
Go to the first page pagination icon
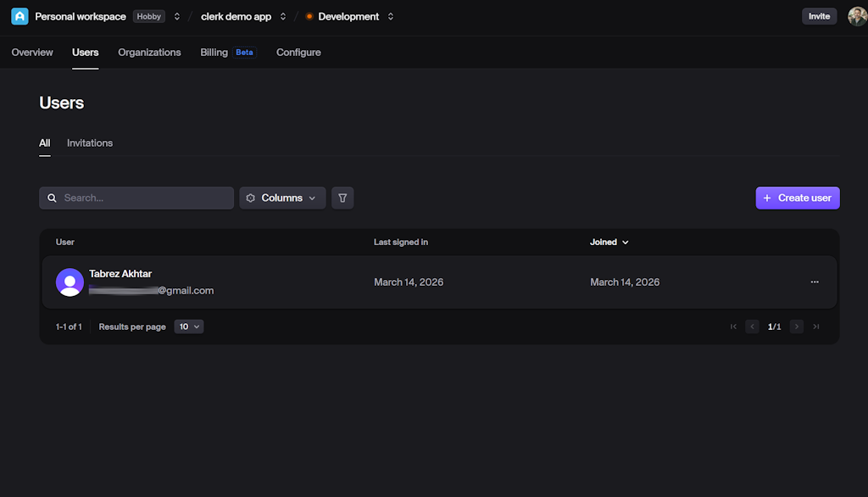pyautogui.click(x=732, y=326)
